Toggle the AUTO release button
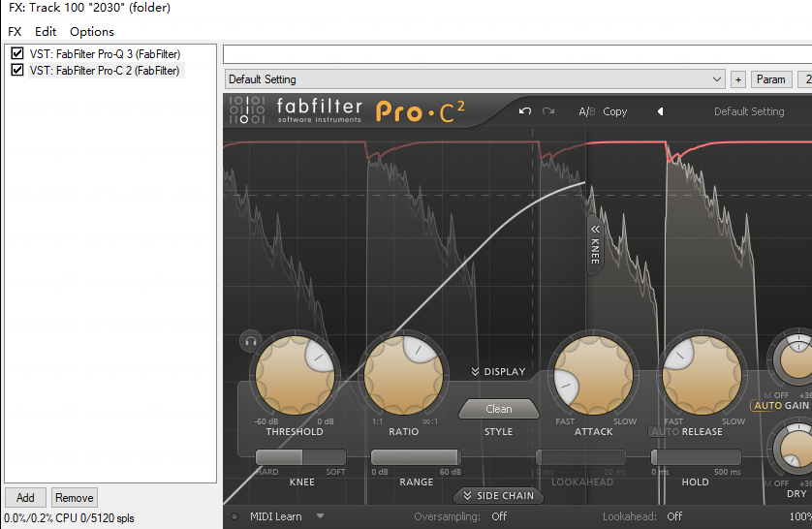 click(664, 432)
